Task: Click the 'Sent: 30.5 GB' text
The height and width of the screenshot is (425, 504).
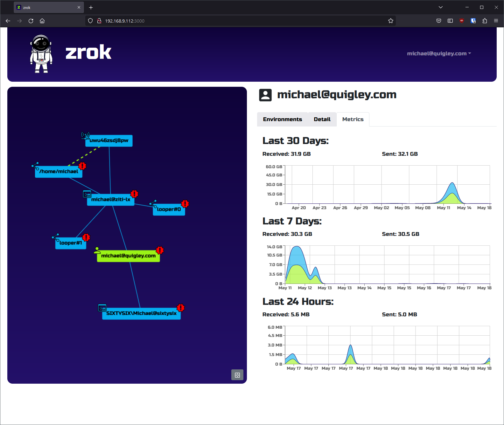Action: tap(401, 234)
